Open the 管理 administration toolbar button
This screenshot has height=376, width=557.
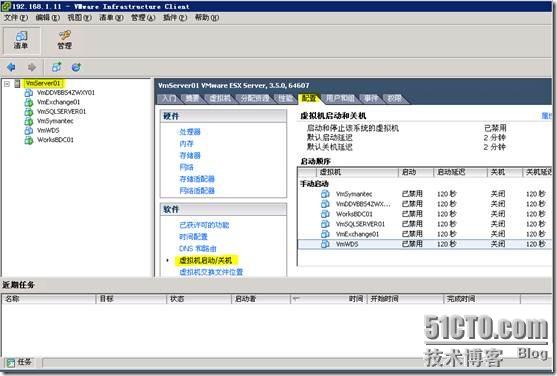(65, 40)
